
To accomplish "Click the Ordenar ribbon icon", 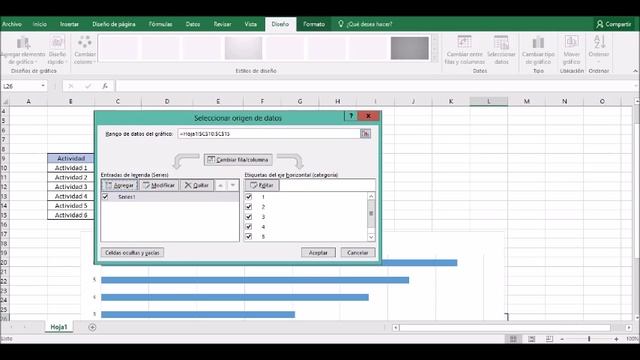I will [x=599, y=50].
